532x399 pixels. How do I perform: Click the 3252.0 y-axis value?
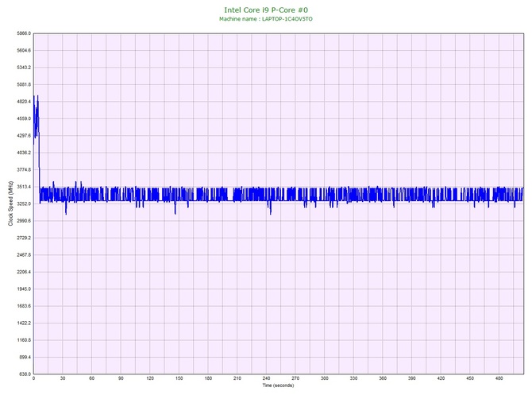tap(24, 204)
